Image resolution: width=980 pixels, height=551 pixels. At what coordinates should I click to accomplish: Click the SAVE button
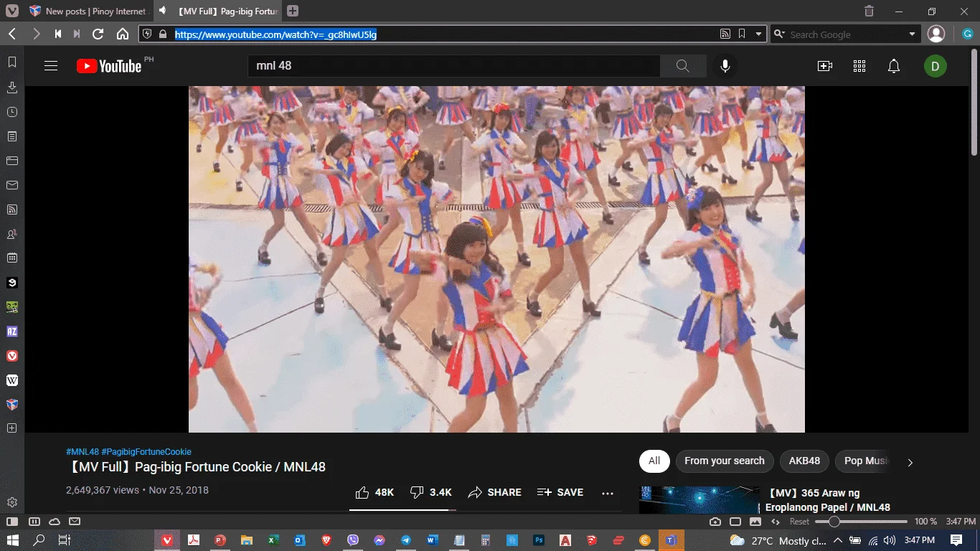(x=560, y=492)
